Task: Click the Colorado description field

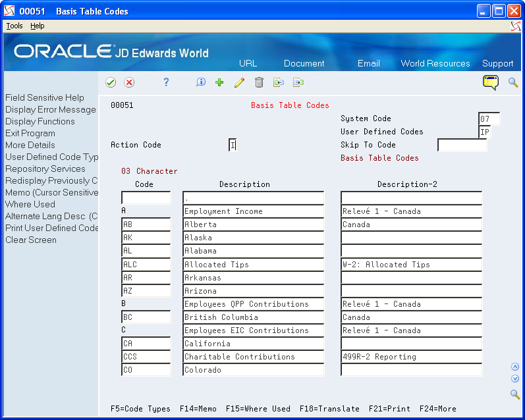Action: click(254, 370)
